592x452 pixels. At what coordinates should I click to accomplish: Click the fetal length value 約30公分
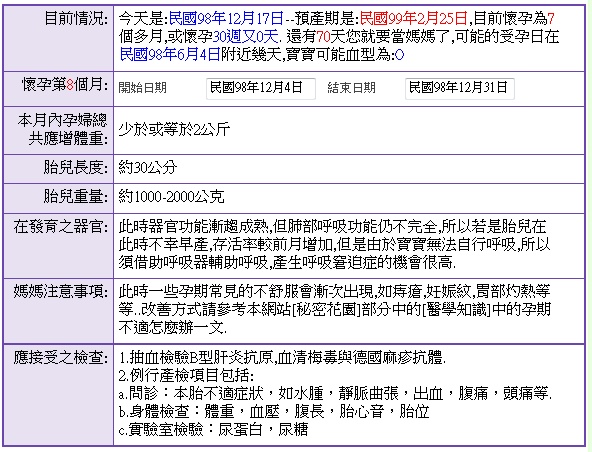pos(148,167)
